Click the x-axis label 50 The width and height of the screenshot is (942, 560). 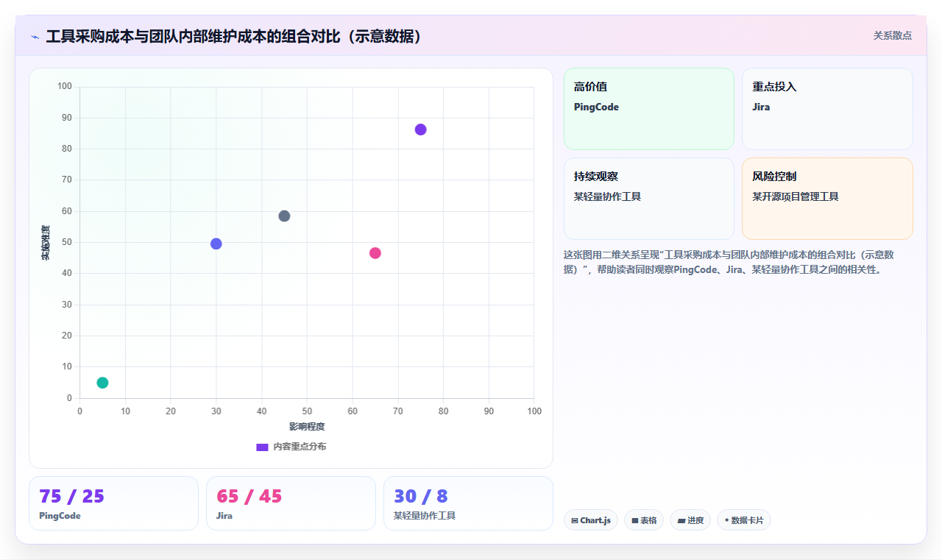[307, 411]
